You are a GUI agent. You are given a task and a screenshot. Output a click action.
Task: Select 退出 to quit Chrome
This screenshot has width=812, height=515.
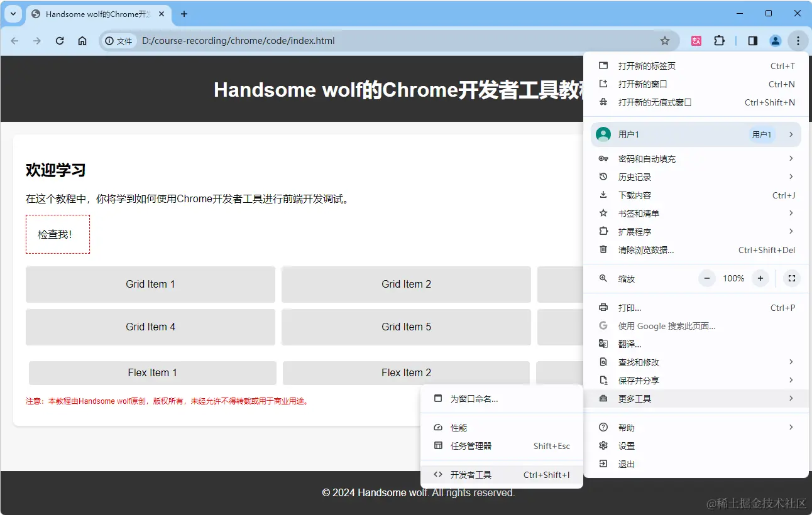point(696,464)
